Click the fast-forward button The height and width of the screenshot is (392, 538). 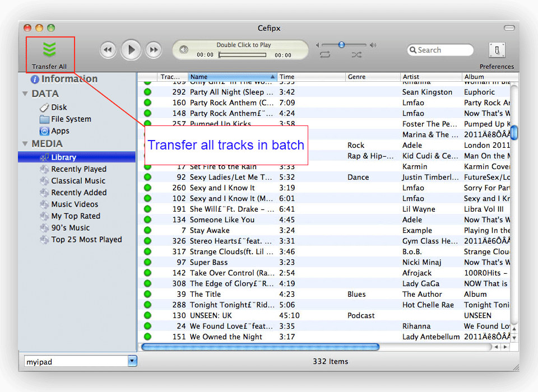tap(153, 50)
